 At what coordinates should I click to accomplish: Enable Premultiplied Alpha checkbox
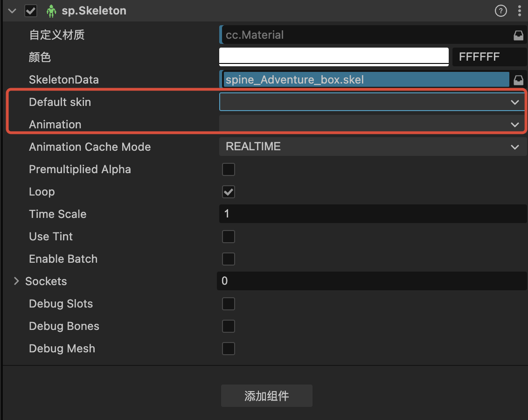pyautogui.click(x=229, y=169)
